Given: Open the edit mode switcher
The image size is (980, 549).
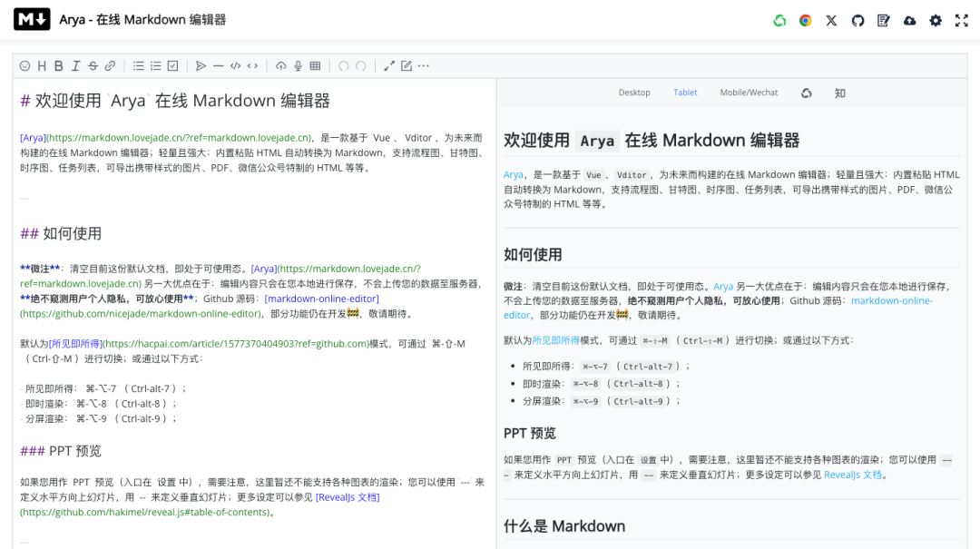Looking at the screenshot, I should tap(407, 65).
